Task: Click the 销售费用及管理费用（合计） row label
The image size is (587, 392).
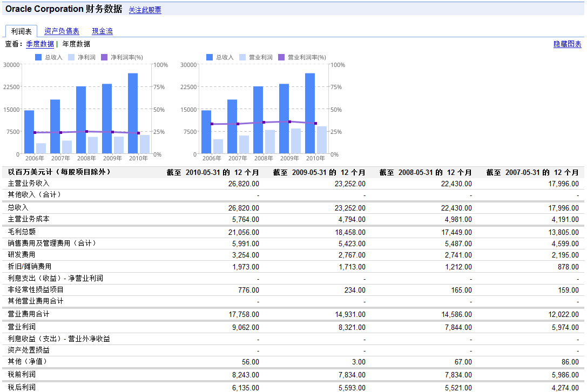Action: tap(52, 244)
